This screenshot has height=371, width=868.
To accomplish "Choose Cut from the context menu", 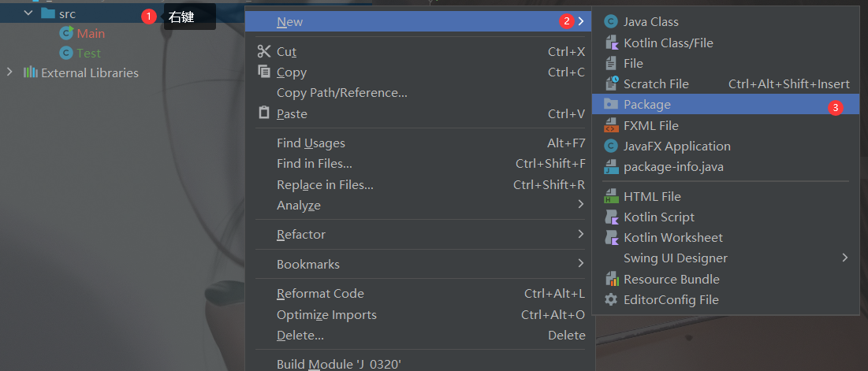I will (419, 51).
